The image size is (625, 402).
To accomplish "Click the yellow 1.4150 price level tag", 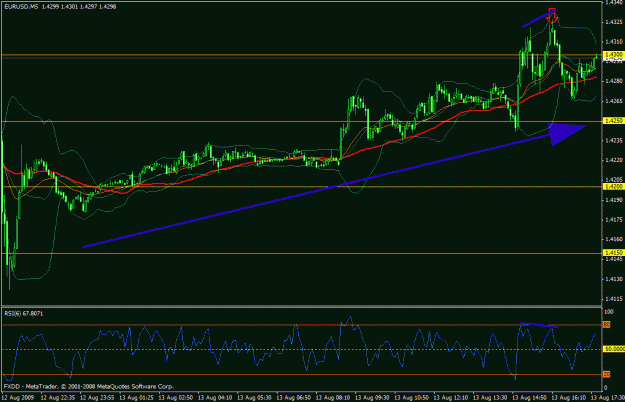I will (613, 253).
